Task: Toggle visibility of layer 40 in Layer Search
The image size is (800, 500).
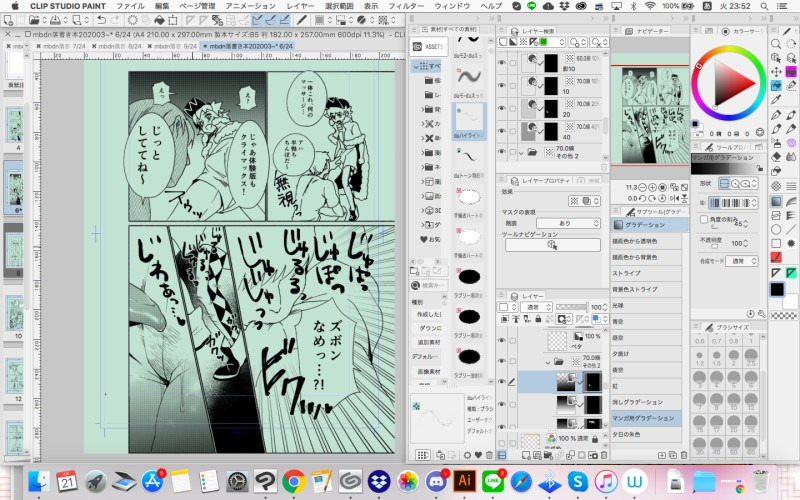Action: [502, 131]
